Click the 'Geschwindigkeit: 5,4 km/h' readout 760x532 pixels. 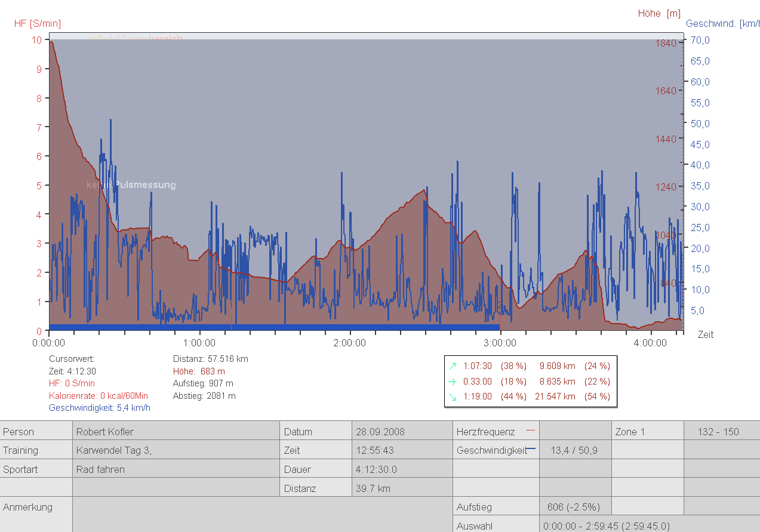(x=100, y=408)
